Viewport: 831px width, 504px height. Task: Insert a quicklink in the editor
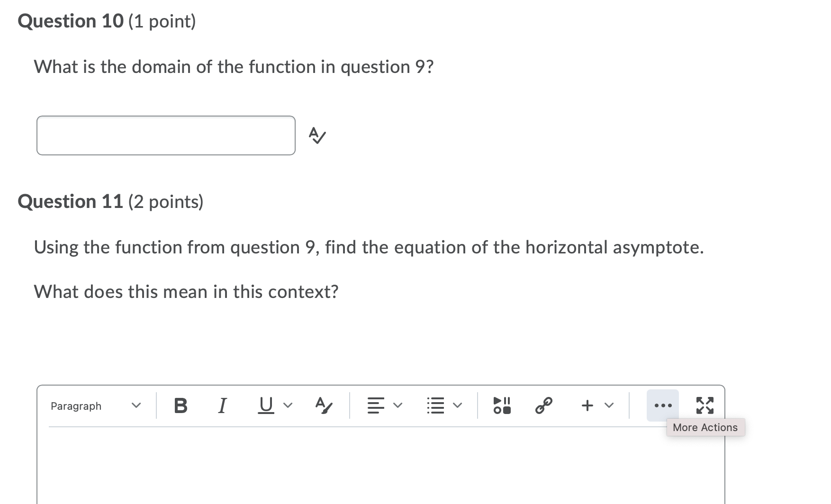tap(543, 405)
